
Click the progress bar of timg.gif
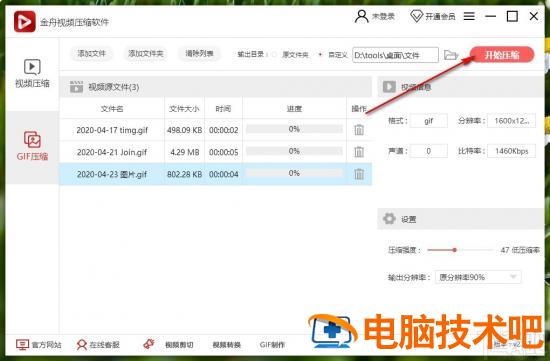(x=294, y=129)
